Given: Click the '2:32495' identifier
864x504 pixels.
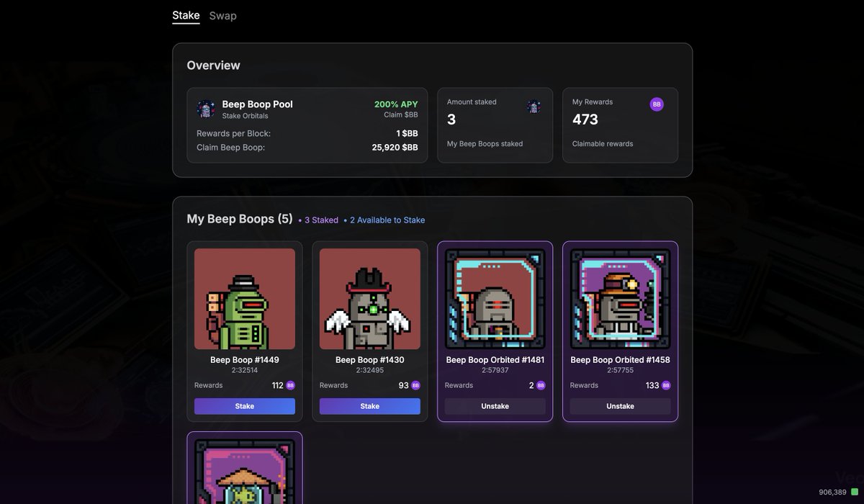Looking at the screenshot, I should point(370,370).
